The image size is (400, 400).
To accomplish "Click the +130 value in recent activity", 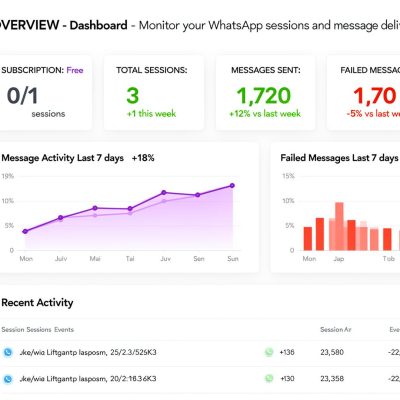I will click(x=287, y=379).
